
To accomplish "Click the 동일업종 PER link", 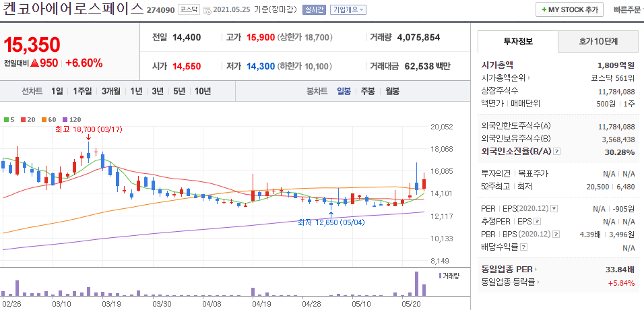I will tap(507, 270).
